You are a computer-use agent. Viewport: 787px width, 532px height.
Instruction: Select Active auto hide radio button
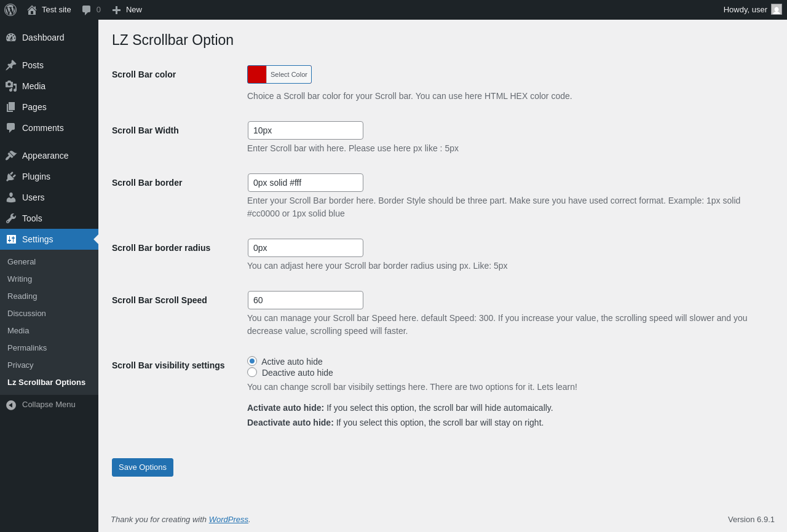click(252, 361)
